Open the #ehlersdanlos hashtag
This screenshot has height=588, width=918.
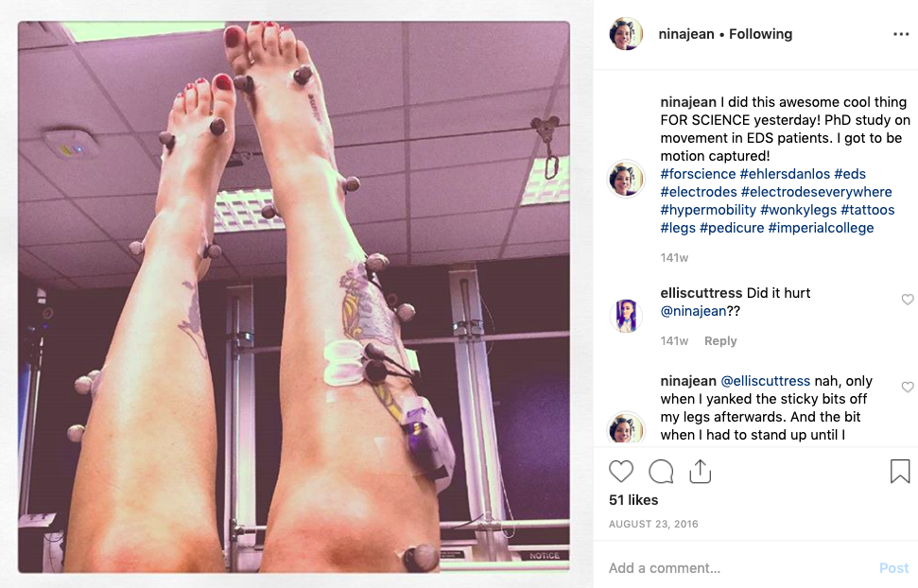coord(785,174)
